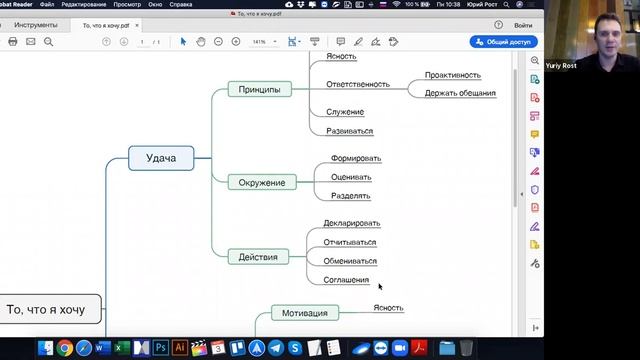This screenshot has width=640, height=360.
Task: Select the То, что я хочу.pdf tab
Action: (x=106, y=25)
